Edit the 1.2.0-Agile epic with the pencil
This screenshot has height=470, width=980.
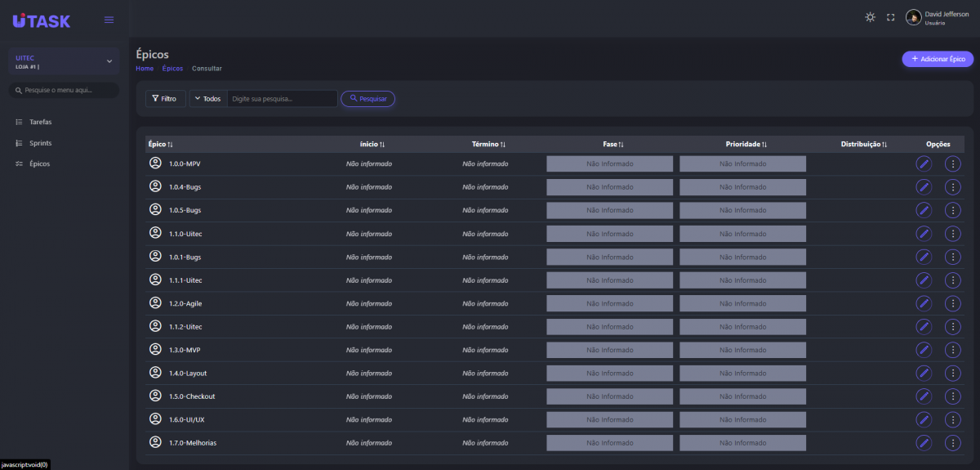pyautogui.click(x=924, y=303)
